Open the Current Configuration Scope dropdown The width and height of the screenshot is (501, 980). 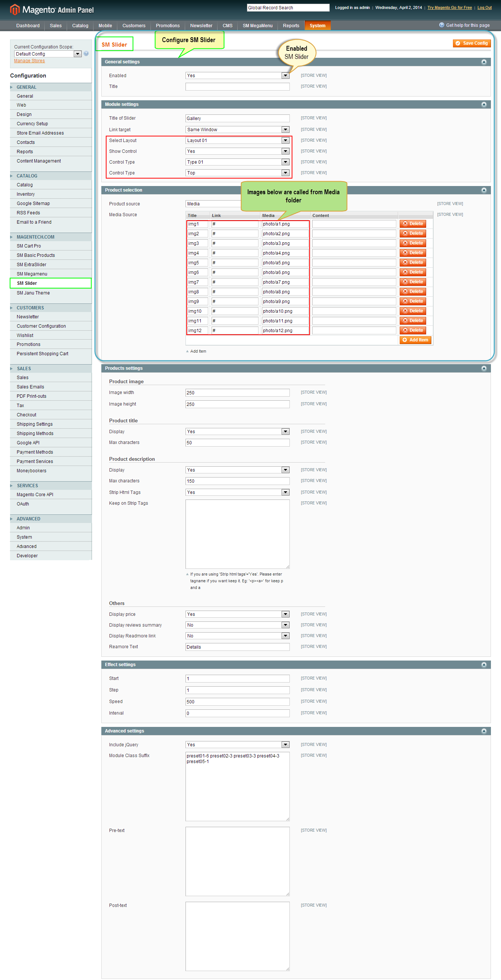[x=48, y=54]
